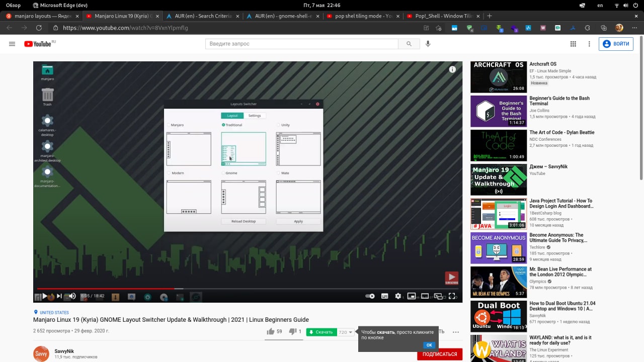The width and height of the screenshot is (644, 362).
Task: Open the en keyboard layout indicator
Action: [600, 5]
